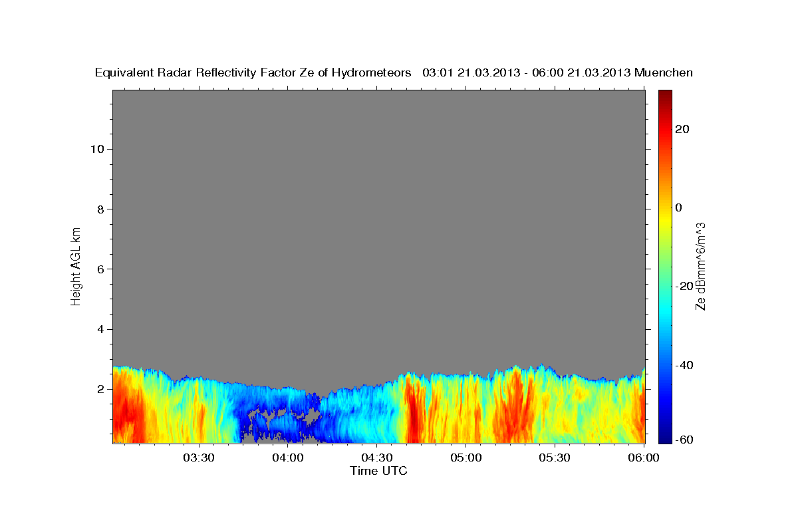Viewport: 798px width, 532px height.
Task: Click the 05:00 time tick label
Action: 465,458
